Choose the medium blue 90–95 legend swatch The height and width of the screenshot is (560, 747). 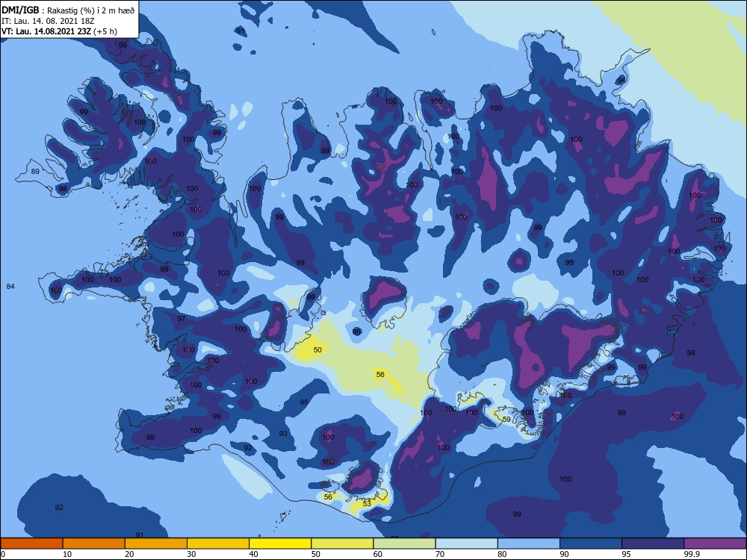point(591,544)
